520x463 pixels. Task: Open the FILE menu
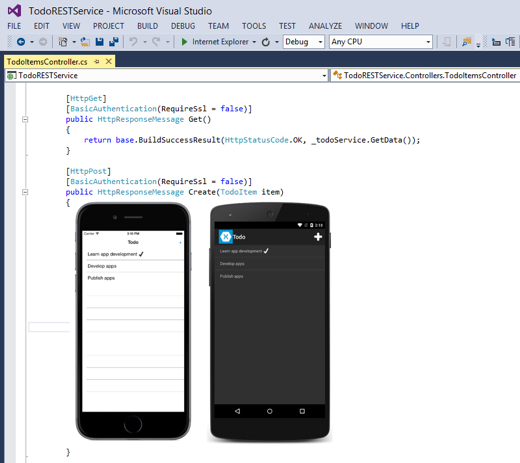click(x=14, y=26)
